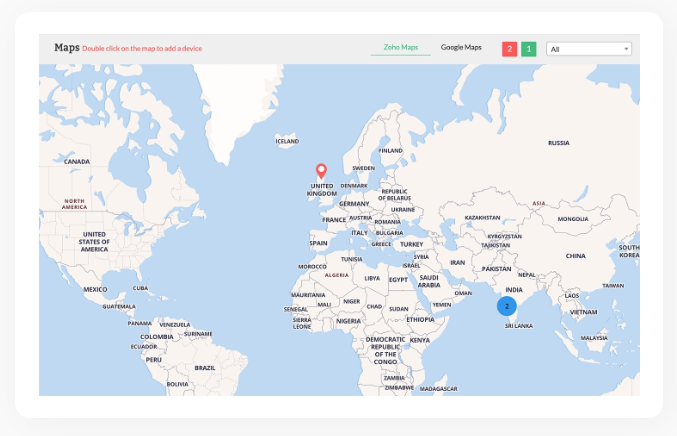The height and width of the screenshot is (436, 677).
Task: Click the red badge showing 2
Action: click(509, 48)
